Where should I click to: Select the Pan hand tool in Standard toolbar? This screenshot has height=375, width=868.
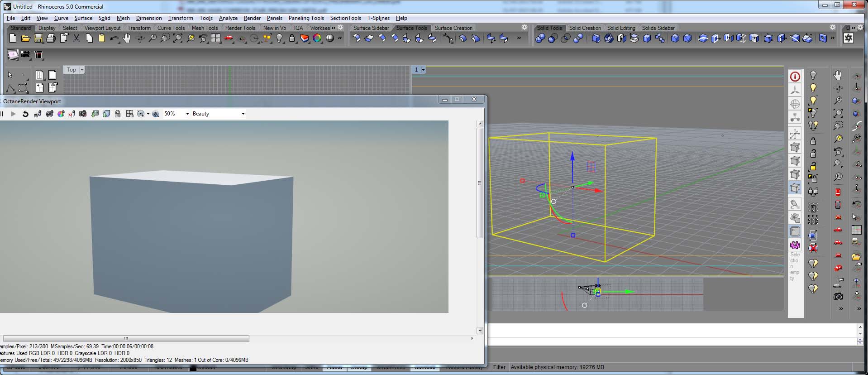click(126, 38)
